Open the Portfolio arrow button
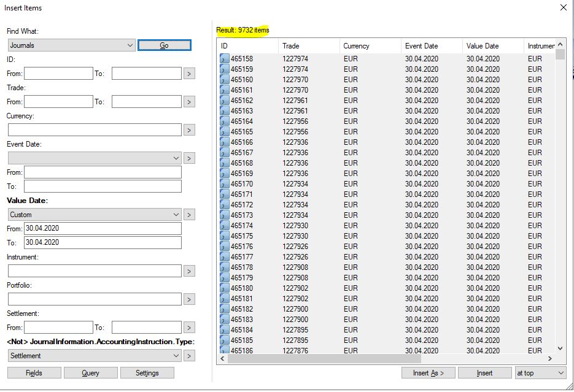Viewport: 574px width, 392px height. point(189,299)
